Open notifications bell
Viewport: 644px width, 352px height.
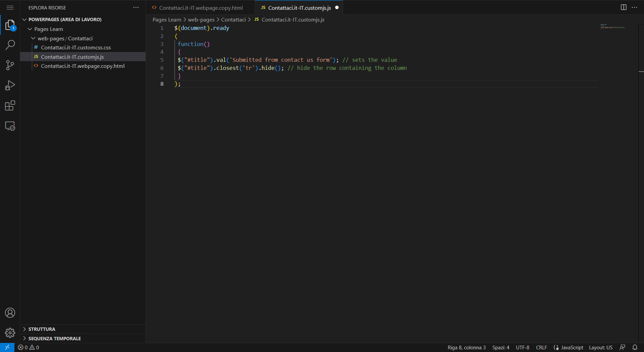pyautogui.click(x=635, y=347)
